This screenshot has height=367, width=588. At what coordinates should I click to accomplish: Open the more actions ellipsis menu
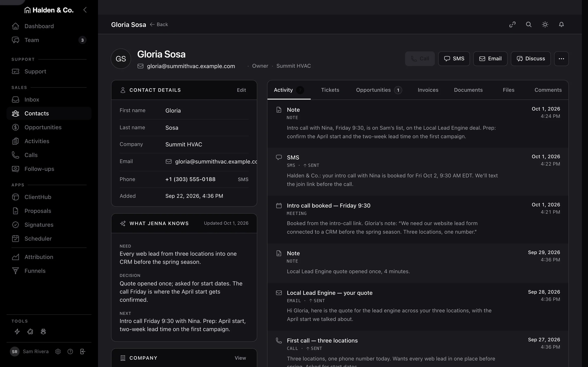[x=561, y=59]
